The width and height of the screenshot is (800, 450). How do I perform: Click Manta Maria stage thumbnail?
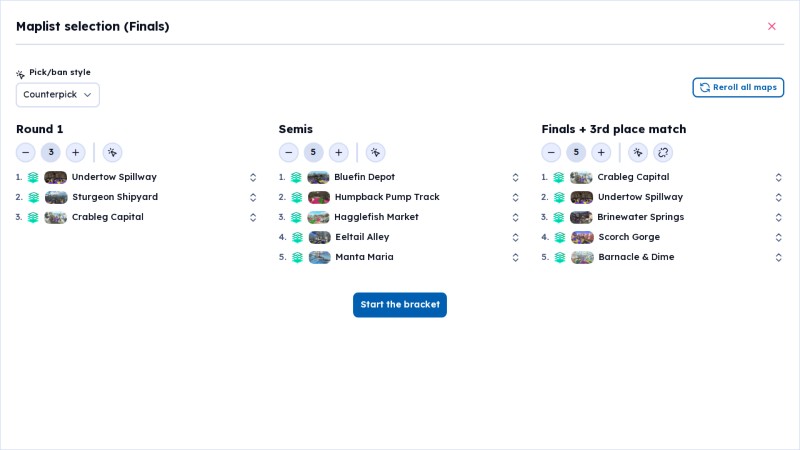(319, 257)
